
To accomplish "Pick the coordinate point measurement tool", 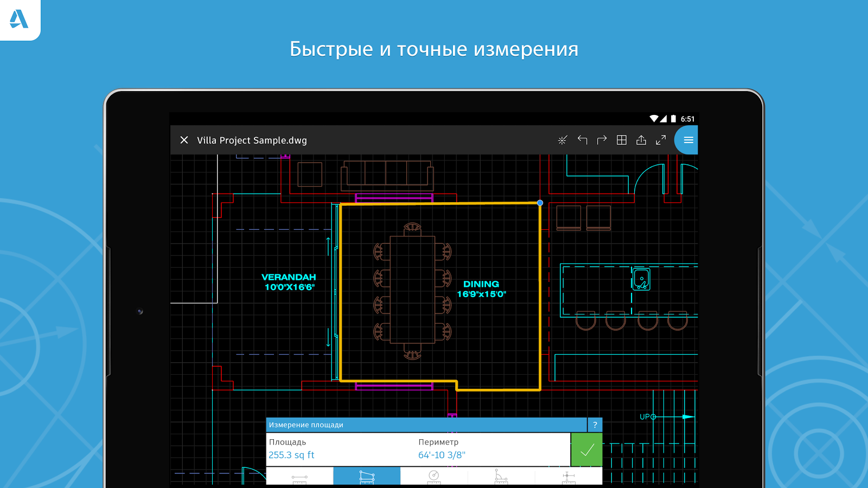I will click(569, 477).
